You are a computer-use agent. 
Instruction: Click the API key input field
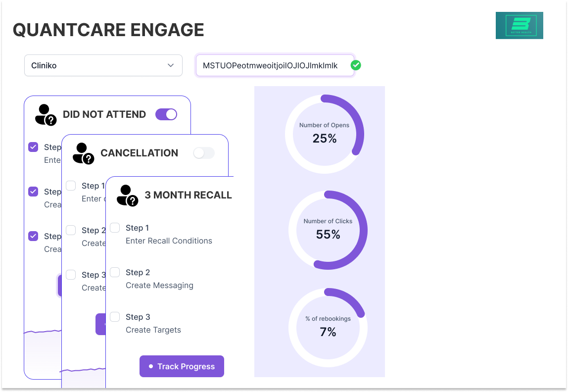click(x=275, y=65)
